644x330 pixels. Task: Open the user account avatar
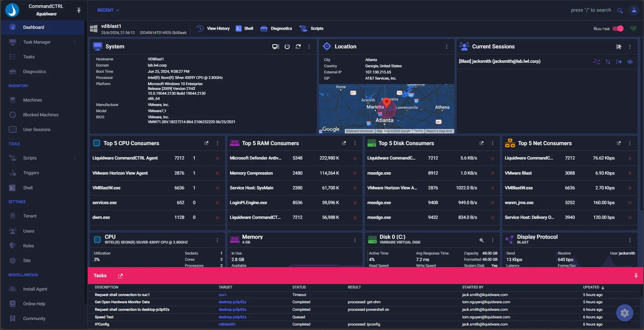click(x=634, y=10)
